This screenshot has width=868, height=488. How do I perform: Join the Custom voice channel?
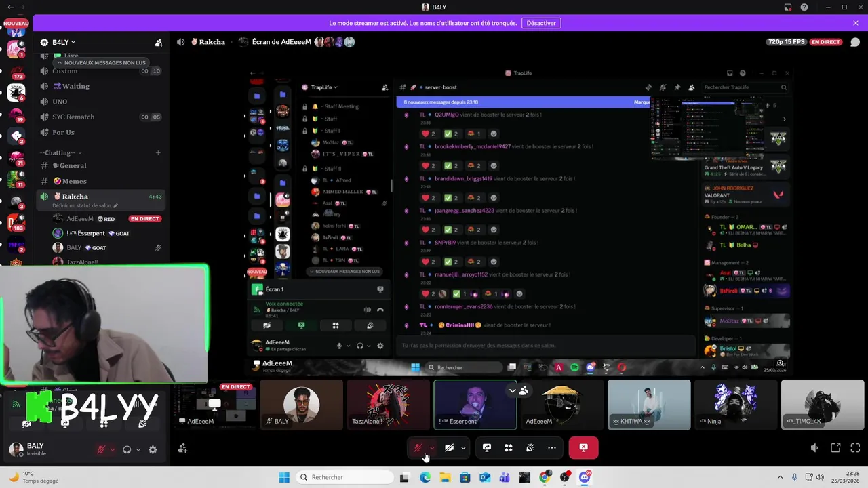(x=101, y=71)
